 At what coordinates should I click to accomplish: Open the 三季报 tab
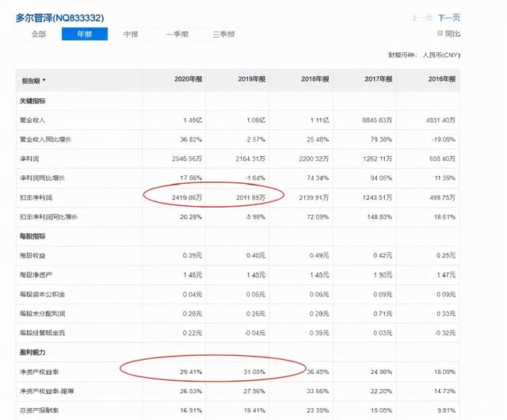point(223,34)
